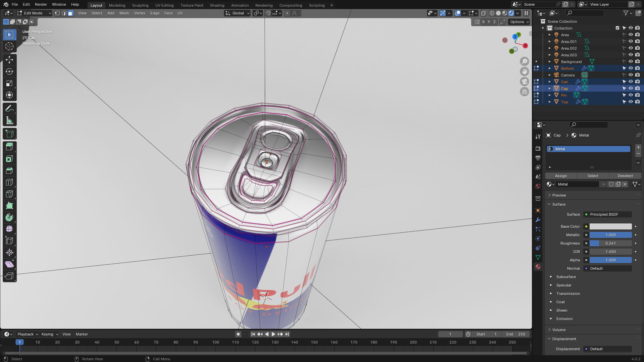This screenshot has width=644, height=362.
Task: Click the Base Color swatch
Action: point(610,226)
